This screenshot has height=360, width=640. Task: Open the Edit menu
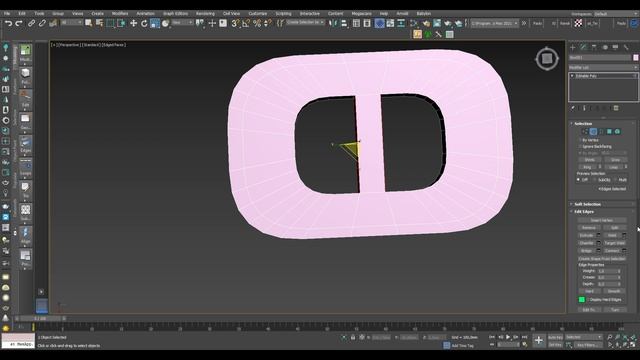click(22, 13)
